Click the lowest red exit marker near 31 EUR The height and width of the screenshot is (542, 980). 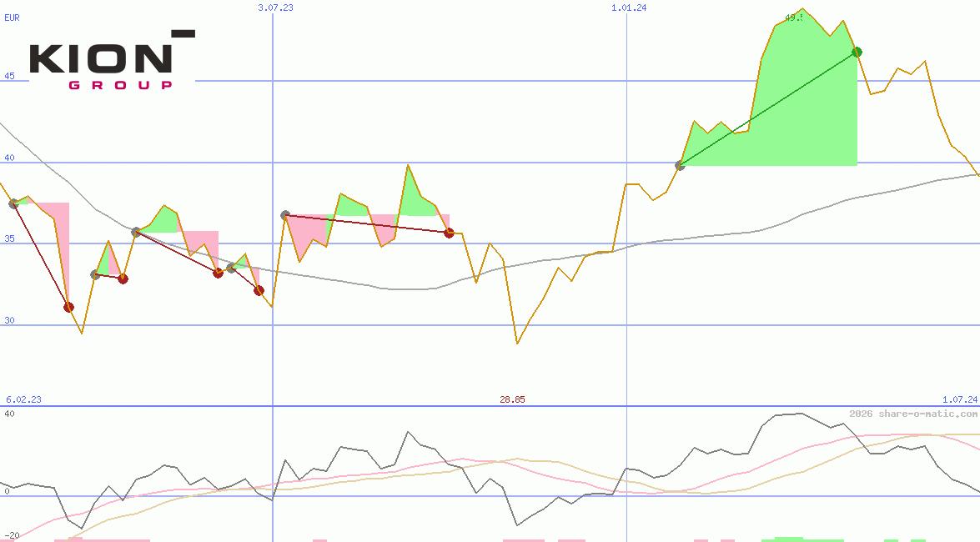coord(68,307)
